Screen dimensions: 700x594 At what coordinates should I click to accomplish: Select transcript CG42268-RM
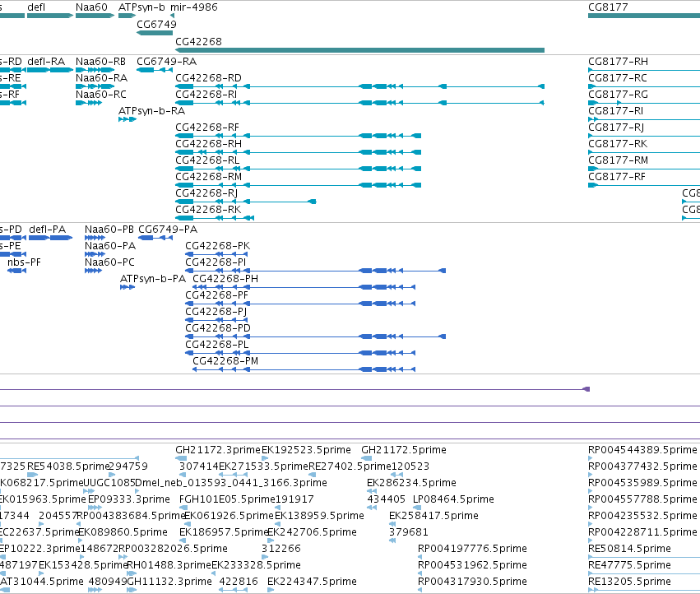pyautogui.click(x=299, y=185)
